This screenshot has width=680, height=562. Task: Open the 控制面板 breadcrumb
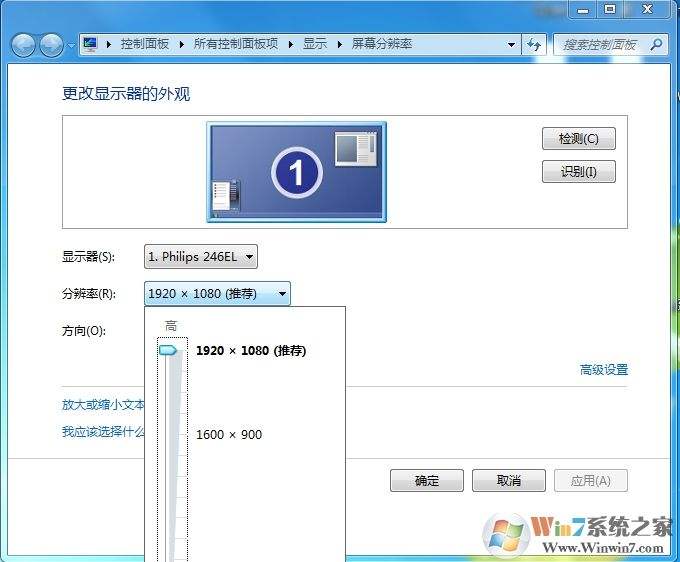pyautogui.click(x=145, y=44)
